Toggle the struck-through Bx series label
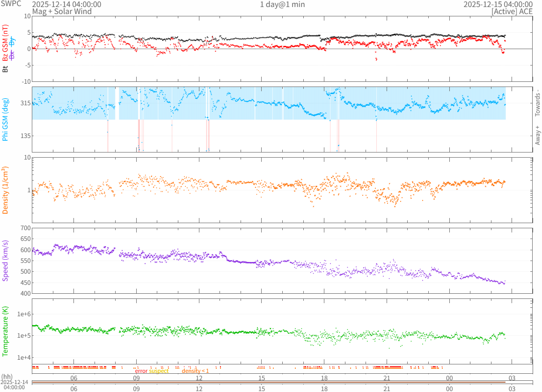The width and height of the screenshot is (542, 392). [x=12, y=55]
